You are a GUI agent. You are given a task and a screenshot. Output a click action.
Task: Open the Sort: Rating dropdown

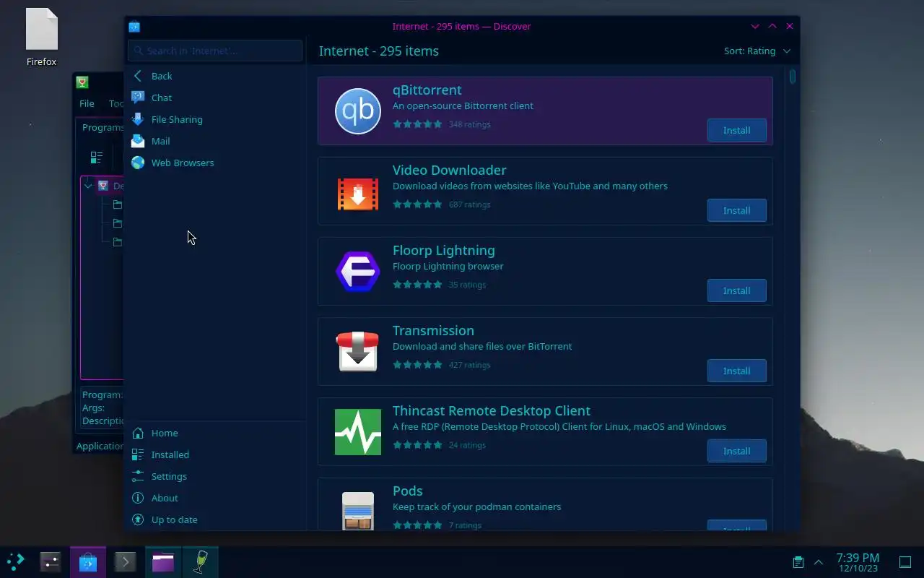[757, 51]
